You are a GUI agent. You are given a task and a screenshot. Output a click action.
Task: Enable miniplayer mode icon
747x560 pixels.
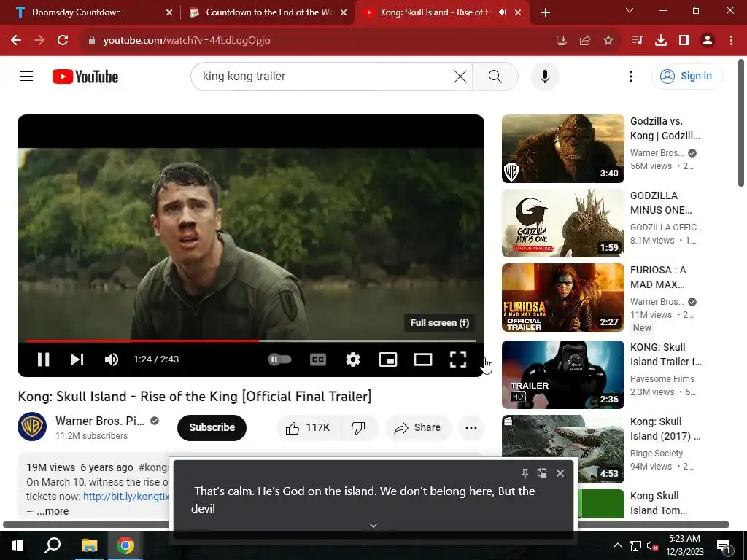pos(388,359)
